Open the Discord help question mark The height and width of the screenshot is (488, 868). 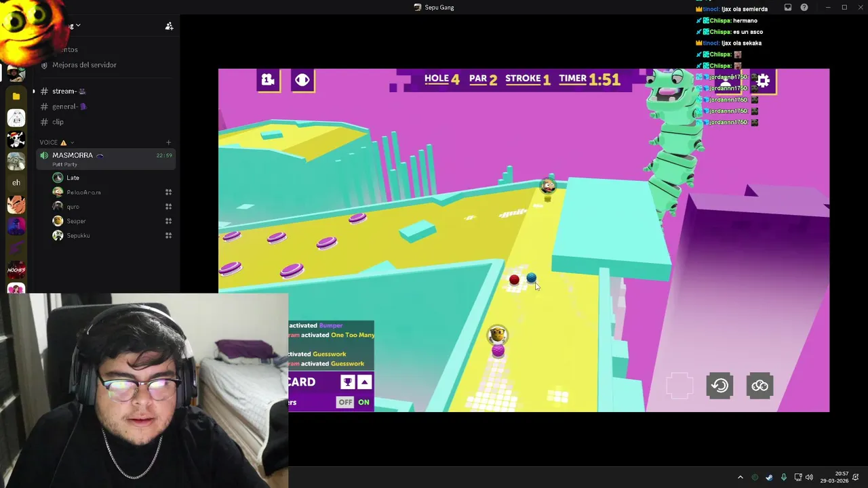pyautogui.click(x=804, y=7)
